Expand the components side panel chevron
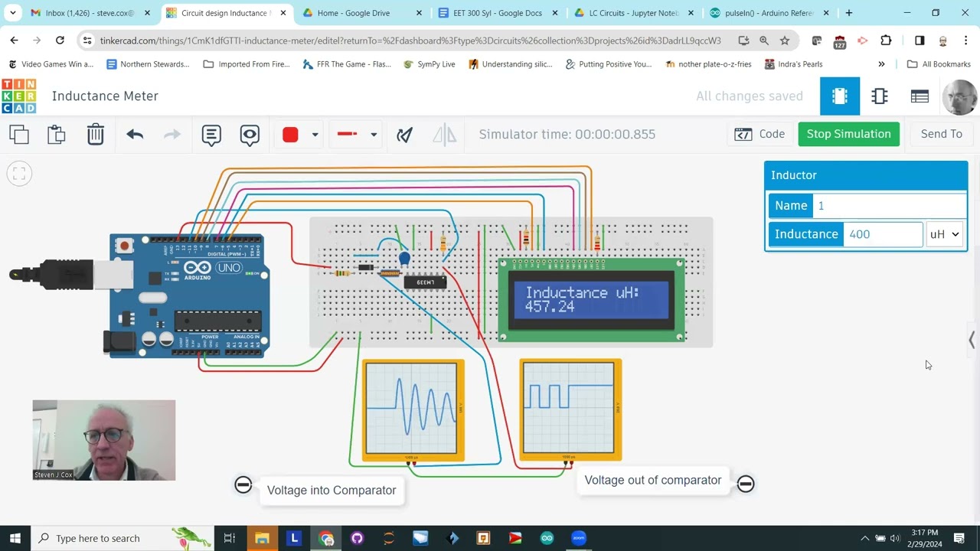980x551 pixels. tap(972, 340)
